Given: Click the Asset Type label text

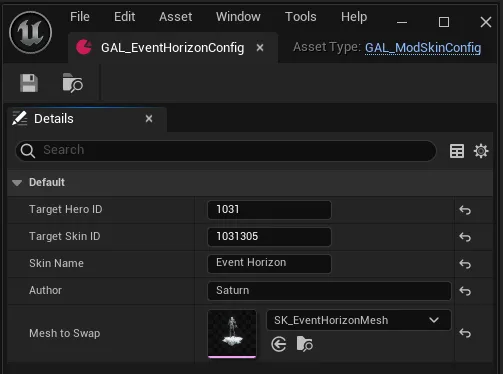Looking at the screenshot, I should [327, 47].
